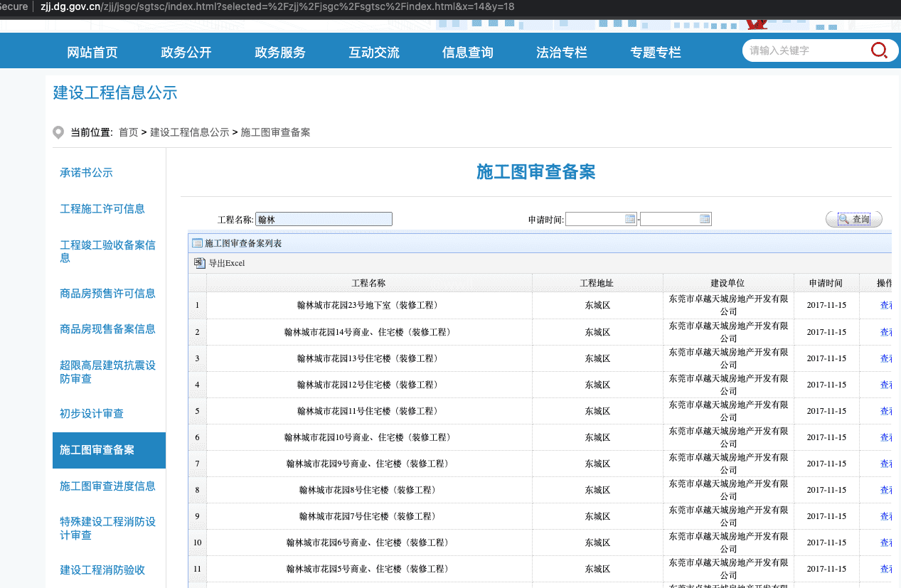Open the end date calendar picker icon
This screenshot has height=588, width=901.
(705, 219)
